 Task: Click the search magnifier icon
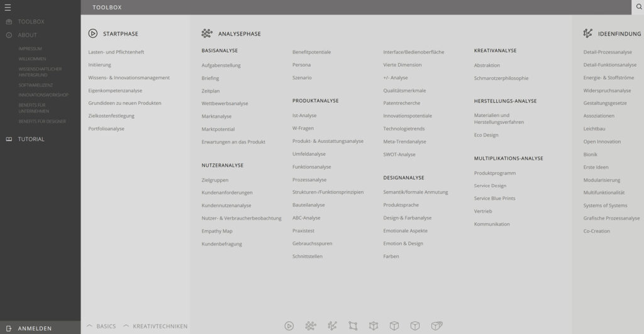tap(637, 7)
